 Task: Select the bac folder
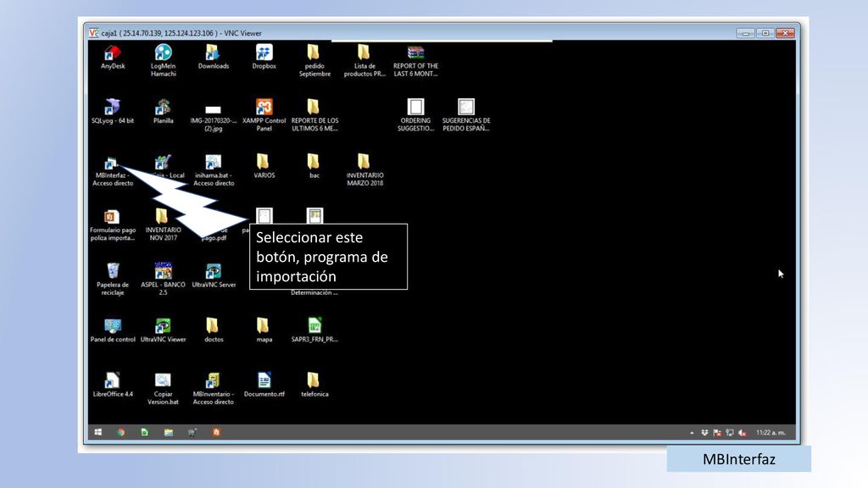click(314, 167)
